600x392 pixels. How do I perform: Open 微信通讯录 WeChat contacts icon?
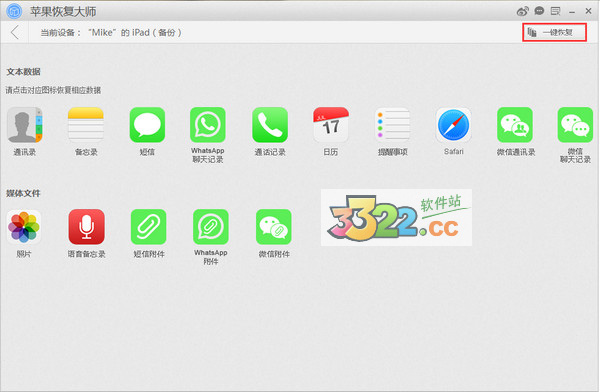pyautogui.click(x=515, y=125)
